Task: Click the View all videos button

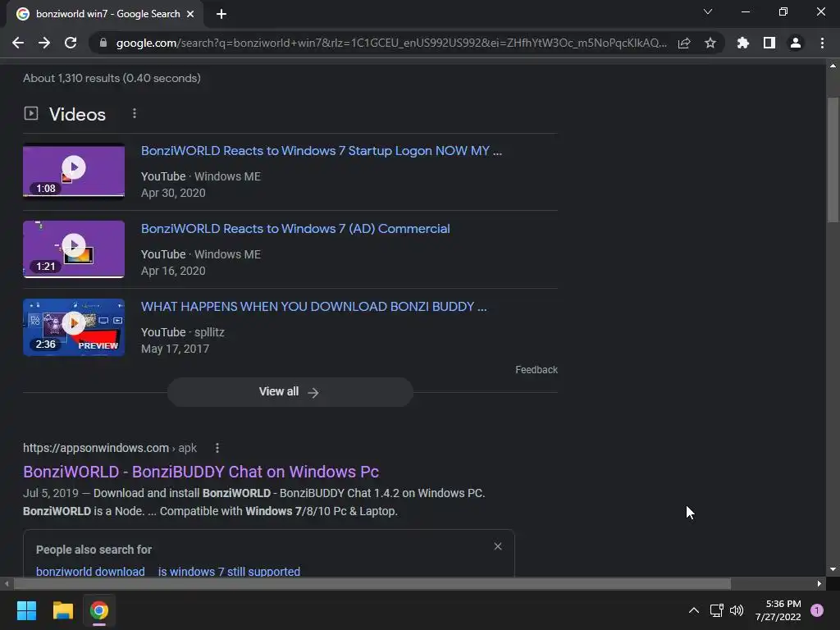Action: click(x=290, y=391)
